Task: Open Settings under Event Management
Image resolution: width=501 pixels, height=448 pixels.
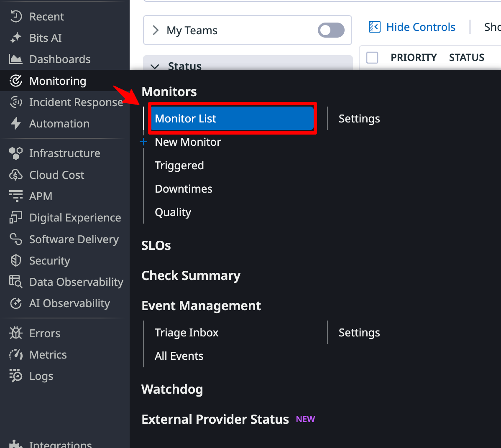Action: point(359,333)
